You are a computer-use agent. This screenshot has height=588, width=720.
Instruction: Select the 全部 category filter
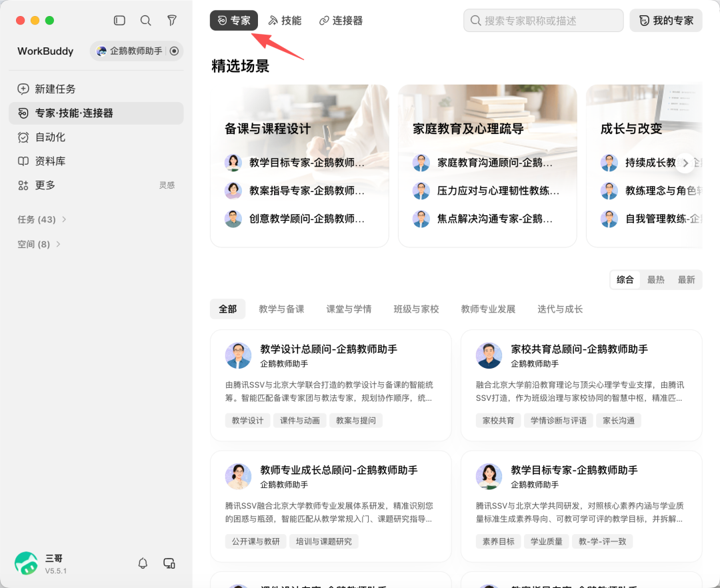click(228, 309)
